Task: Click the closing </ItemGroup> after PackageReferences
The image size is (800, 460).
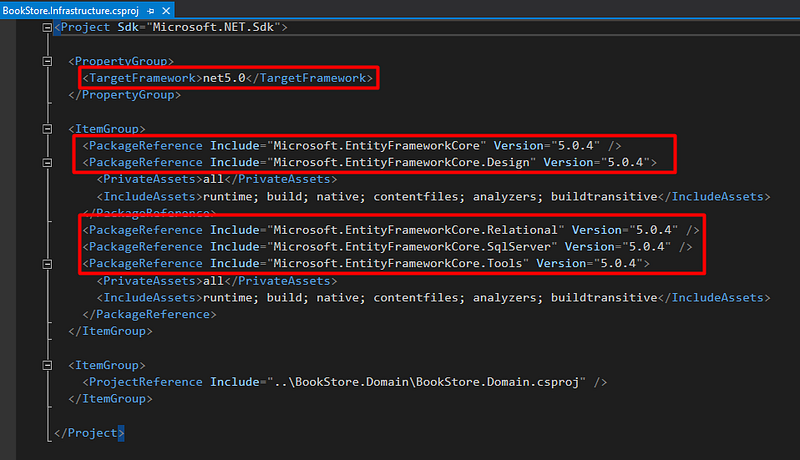Action: pos(110,331)
